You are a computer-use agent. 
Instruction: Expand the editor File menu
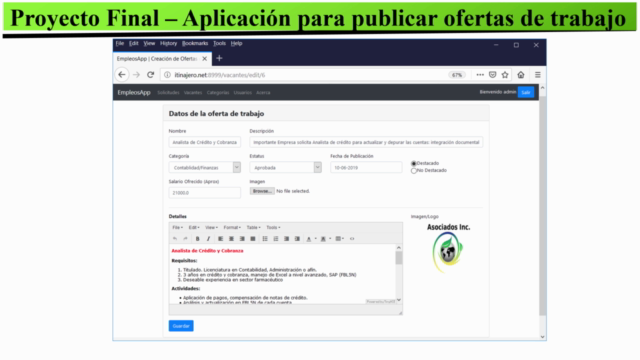click(x=177, y=227)
